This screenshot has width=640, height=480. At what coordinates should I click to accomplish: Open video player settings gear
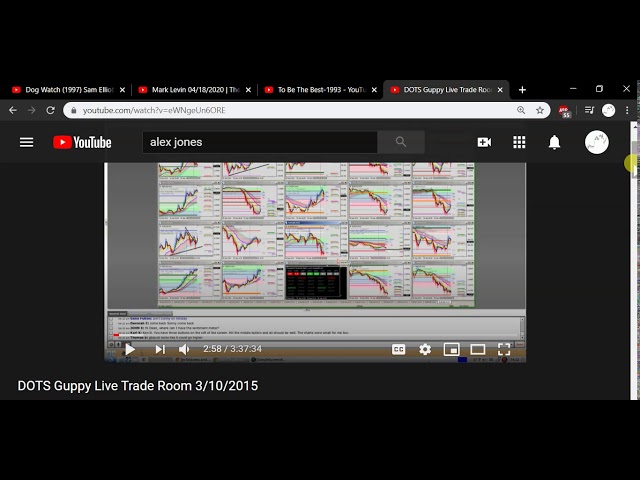click(x=425, y=349)
